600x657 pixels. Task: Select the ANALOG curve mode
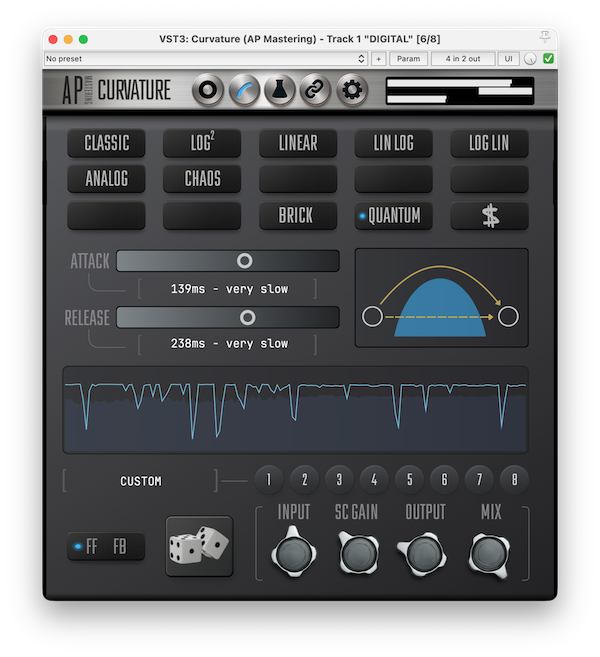(106, 178)
